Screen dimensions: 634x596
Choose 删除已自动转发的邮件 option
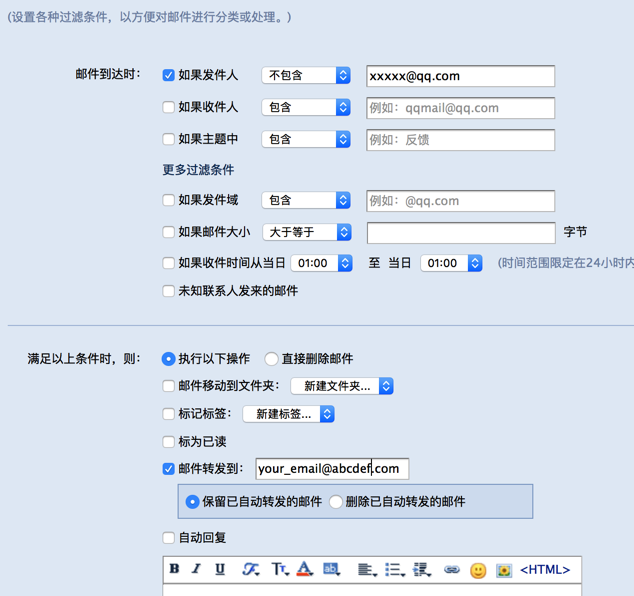pyautogui.click(x=336, y=502)
